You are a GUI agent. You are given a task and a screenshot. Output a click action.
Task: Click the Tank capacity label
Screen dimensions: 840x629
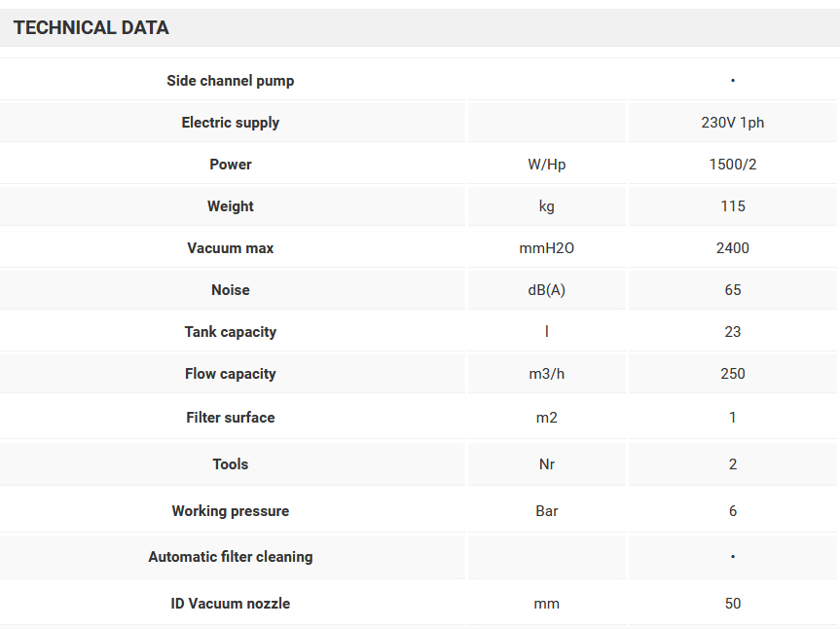[231, 332]
